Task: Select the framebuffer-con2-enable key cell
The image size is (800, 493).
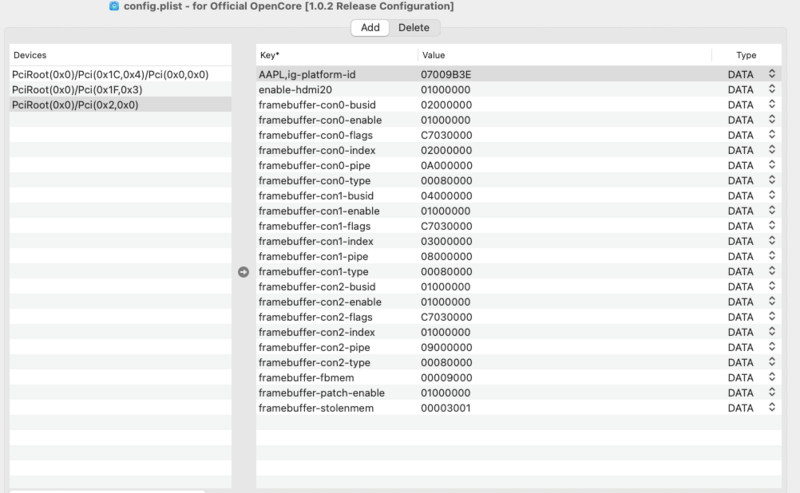Action: click(x=320, y=302)
